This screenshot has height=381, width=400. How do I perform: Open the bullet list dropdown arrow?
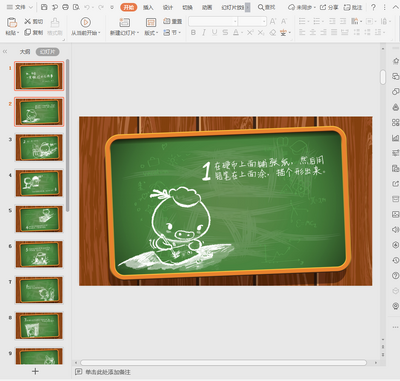tap(308, 22)
